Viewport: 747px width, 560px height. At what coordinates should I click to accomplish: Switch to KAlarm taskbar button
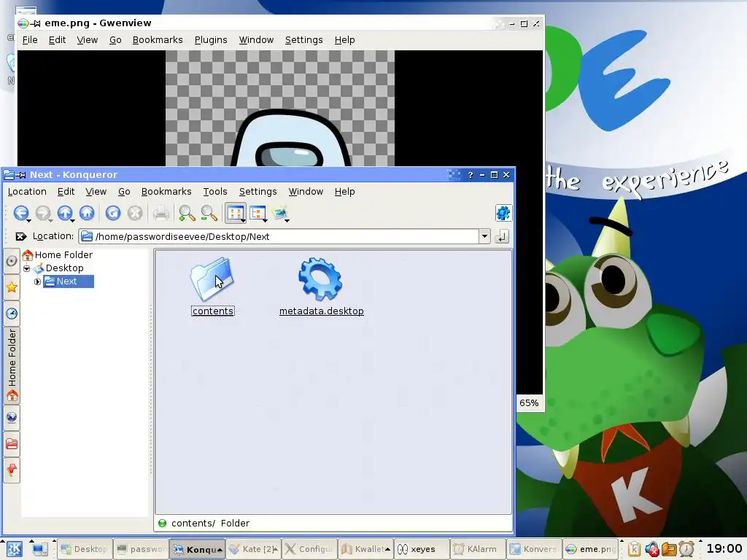(x=477, y=549)
